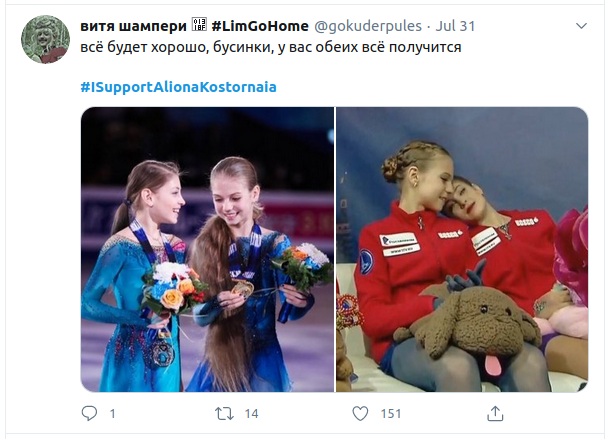The image size is (609, 439).
Task: Click the retweet count 14
Action: point(251,414)
